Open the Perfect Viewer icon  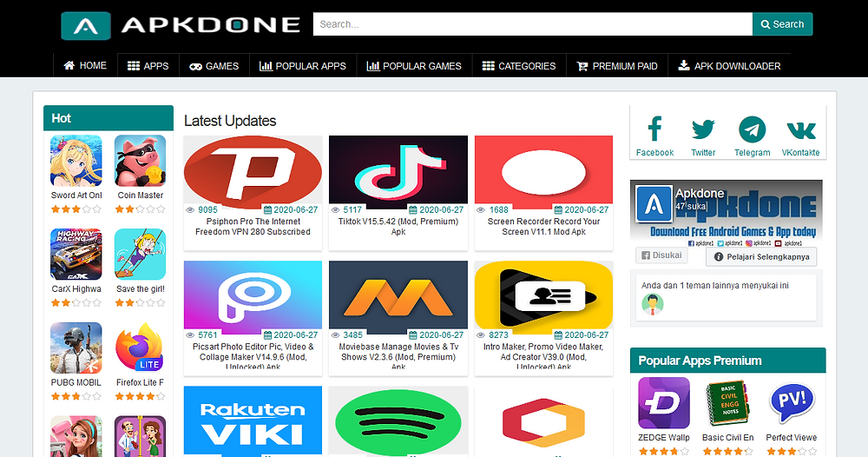792,403
